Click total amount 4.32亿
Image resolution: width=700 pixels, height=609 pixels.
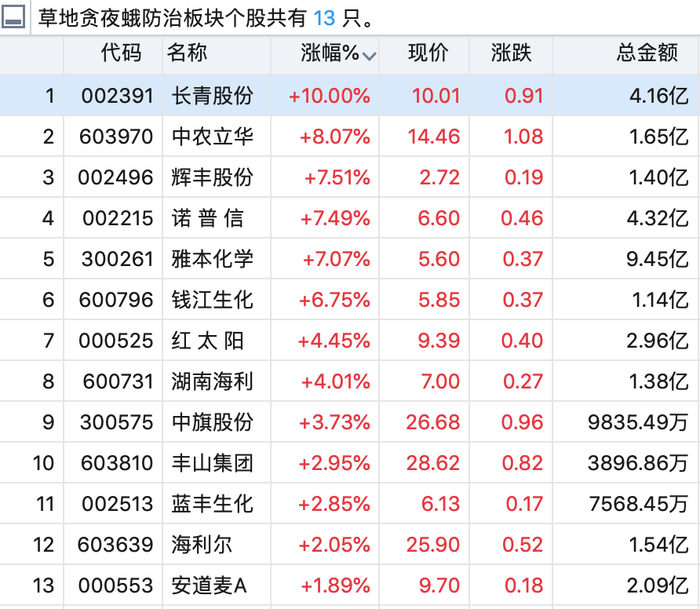pyautogui.click(x=658, y=218)
